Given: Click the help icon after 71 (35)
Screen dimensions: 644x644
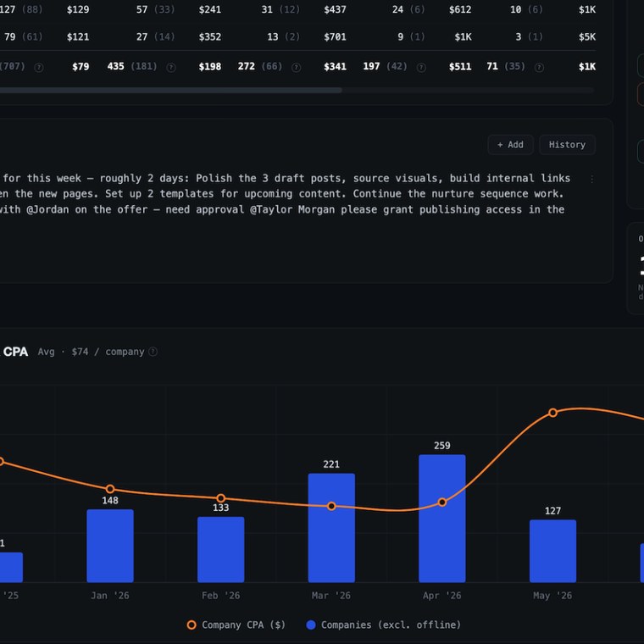Looking at the screenshot, I should click(x=539, y=67).
